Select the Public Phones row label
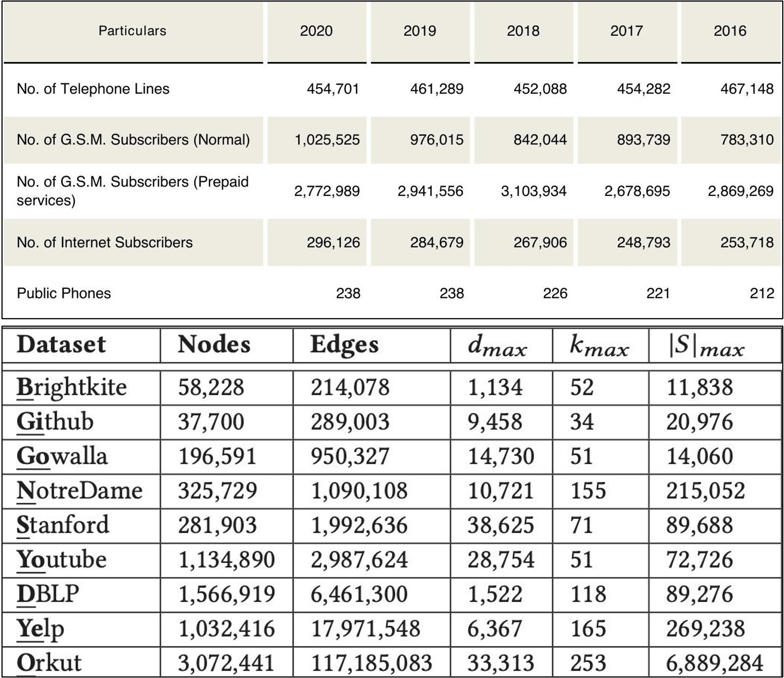Viewport: 784px width, 678px height. 64,293
